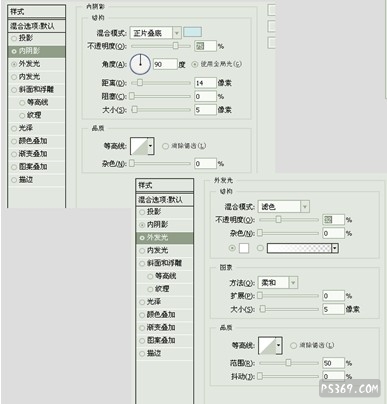The image size is (387, 404).
Task: Open the 正片叠底 blend mode dropdown
Action: [x=156, y=33]
